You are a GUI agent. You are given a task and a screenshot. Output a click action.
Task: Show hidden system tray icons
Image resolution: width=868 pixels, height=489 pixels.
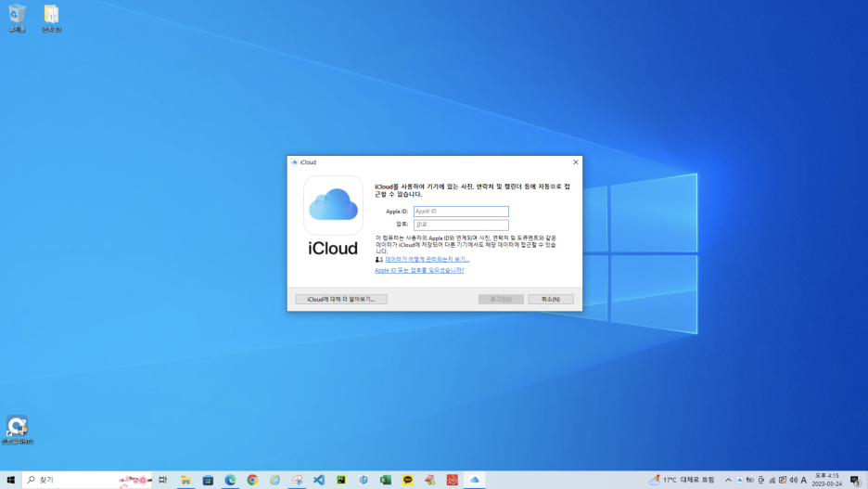coord(728,480)
